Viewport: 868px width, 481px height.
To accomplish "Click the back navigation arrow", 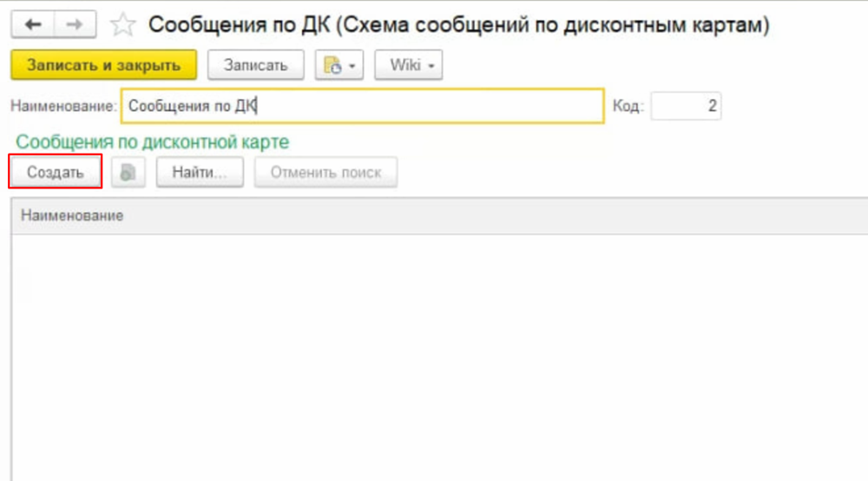I will [x=33, y=25].
